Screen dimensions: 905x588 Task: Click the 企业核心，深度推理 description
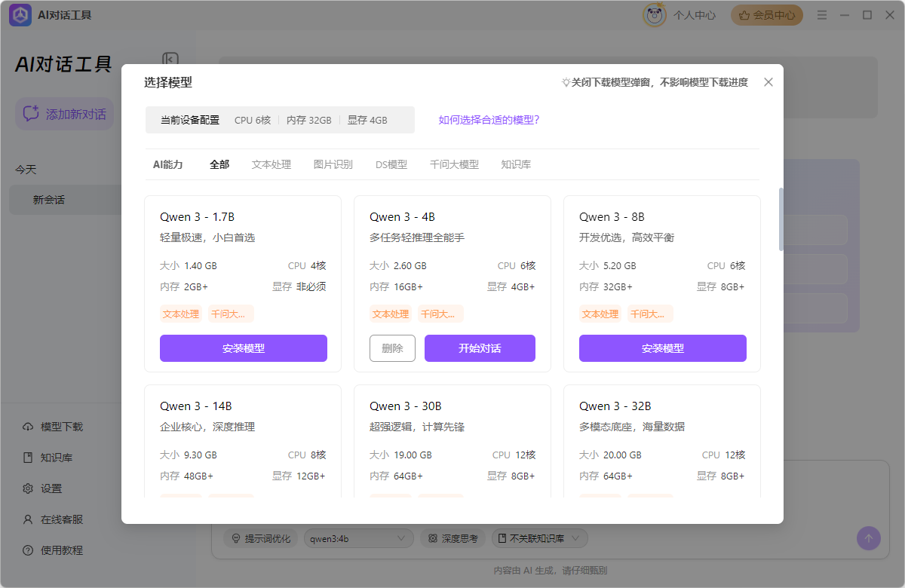[x=207, y=427]
